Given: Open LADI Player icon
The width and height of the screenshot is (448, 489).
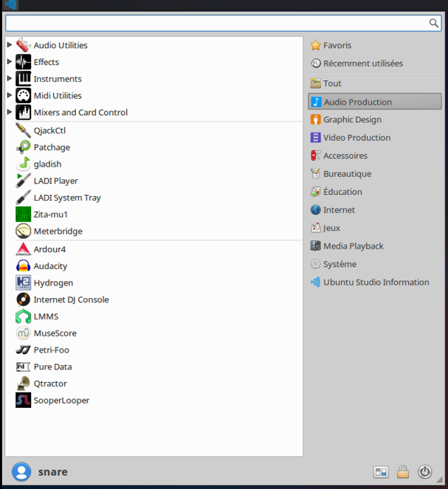Looking at the screenshot, I should click(23, 181).
